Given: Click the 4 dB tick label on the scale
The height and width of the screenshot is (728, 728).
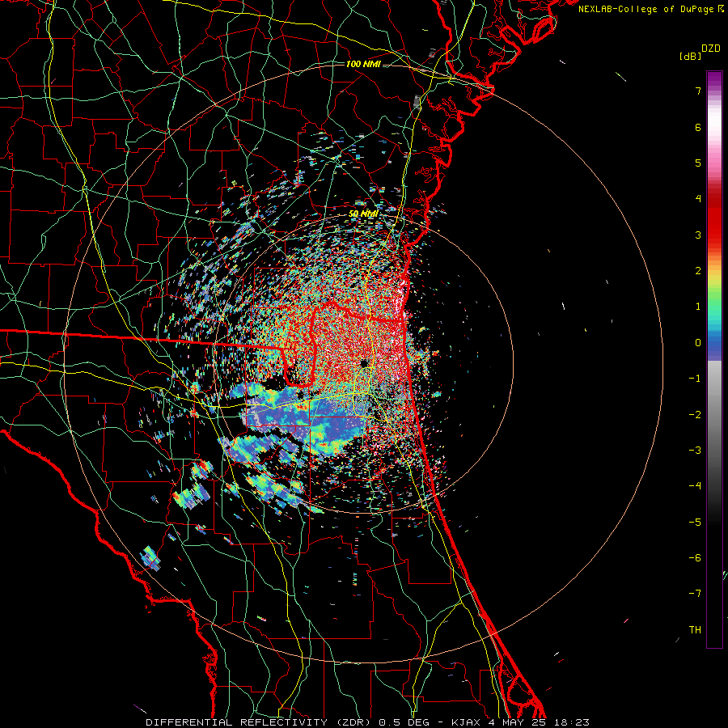Looking at the screenshot, I should [x=698, y=199].
